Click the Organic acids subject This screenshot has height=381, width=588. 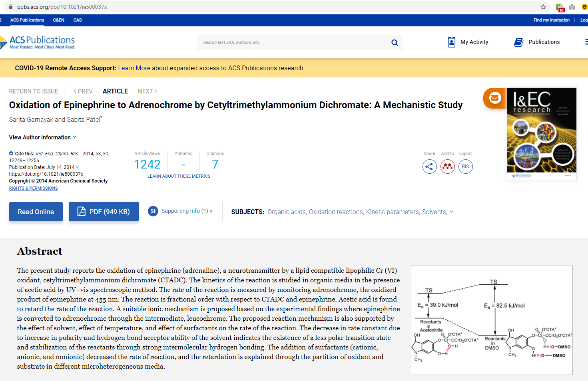287,212
